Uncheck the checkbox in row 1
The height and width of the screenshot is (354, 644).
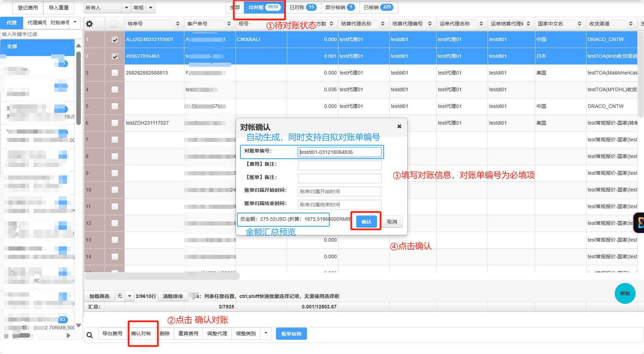pyautogui.click(x=115, y=40)
